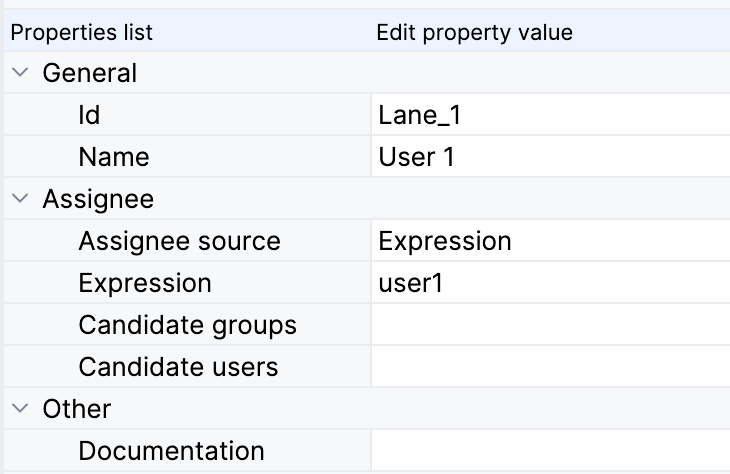
Task: Click the empty Candidate groups value field
Action: tap(548, 325)
